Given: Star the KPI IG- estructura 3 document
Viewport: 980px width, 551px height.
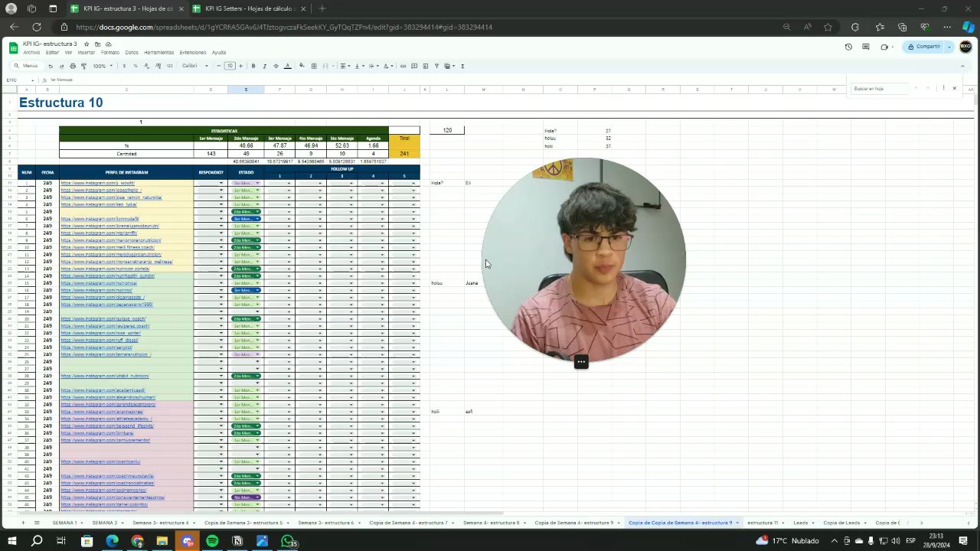Looking at the screenshot, I should tap(87, 44).
